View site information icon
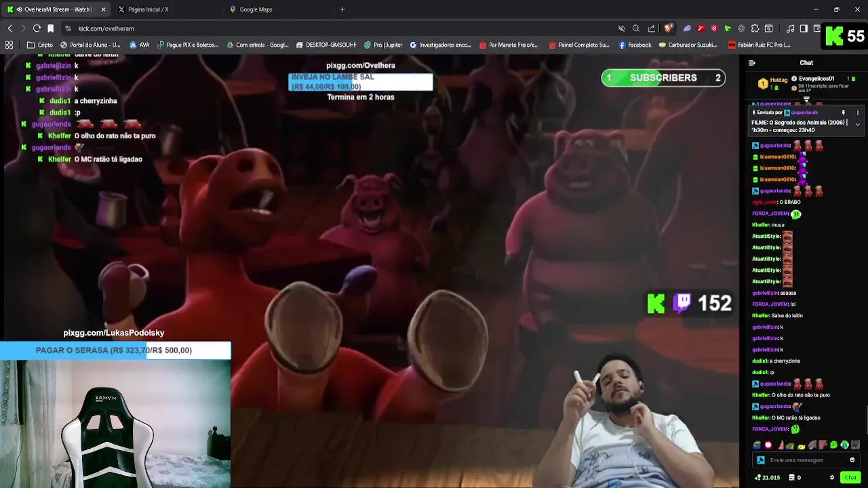Viewport: 868px width, 488px height. 68,28
